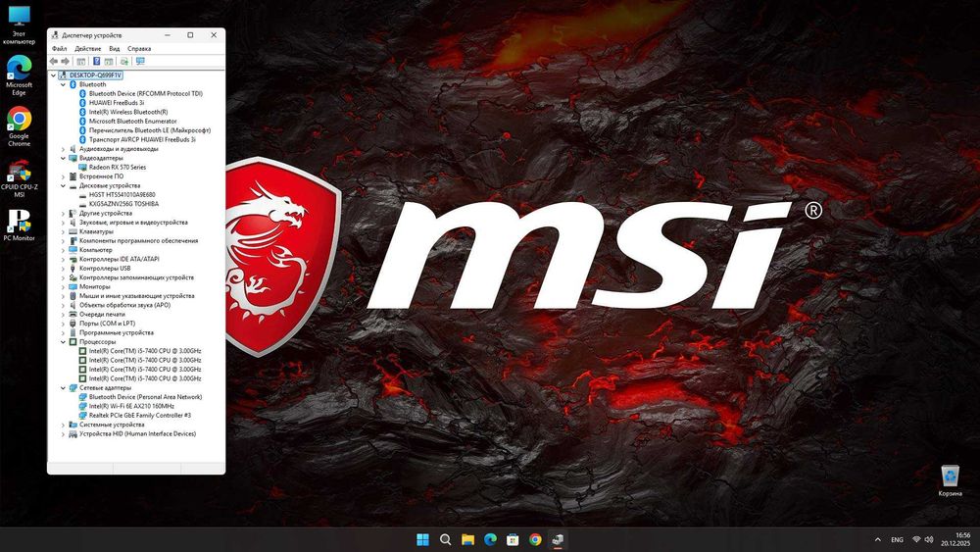Open the Windows Start button

pos(422,539)
